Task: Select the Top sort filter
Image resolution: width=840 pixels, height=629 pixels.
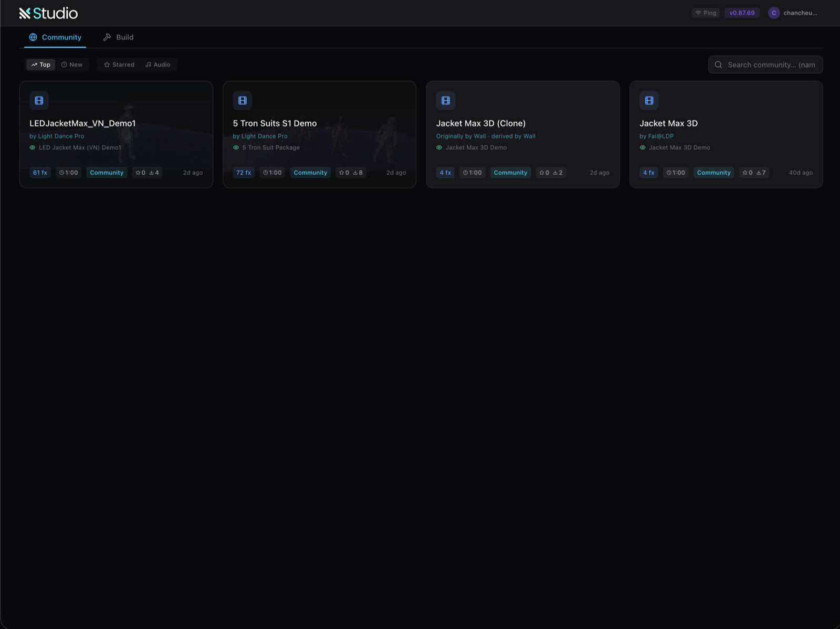Action: (x=41, y=65)
